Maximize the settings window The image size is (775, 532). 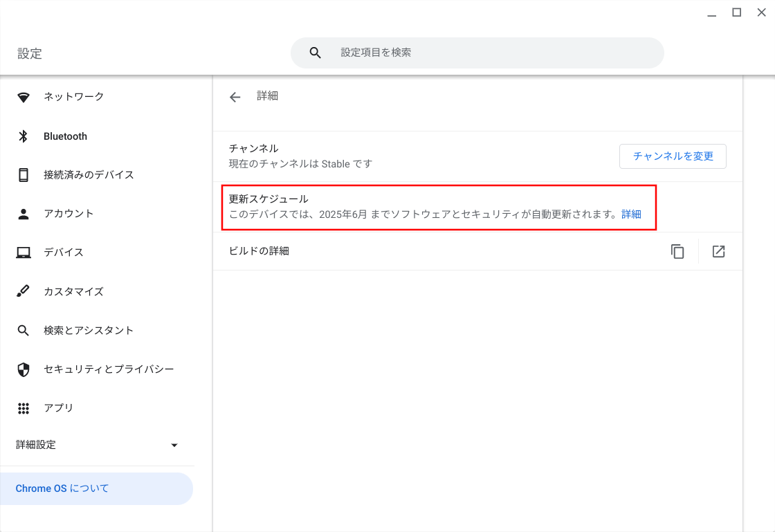[x=737, y=12]
